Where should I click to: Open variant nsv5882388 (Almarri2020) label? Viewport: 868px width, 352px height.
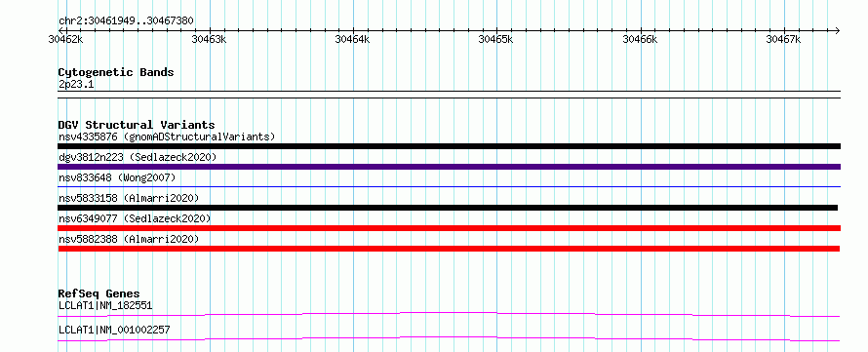point(129,239)
